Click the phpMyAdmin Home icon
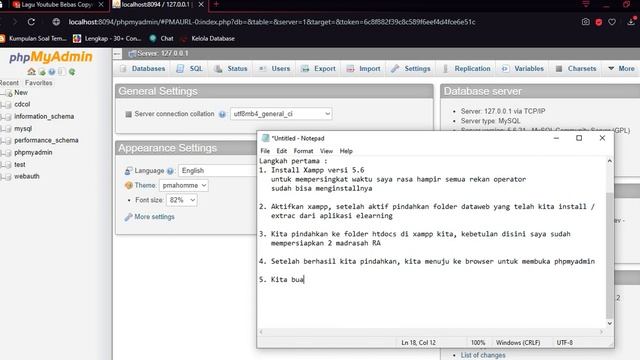 point(31,72)
